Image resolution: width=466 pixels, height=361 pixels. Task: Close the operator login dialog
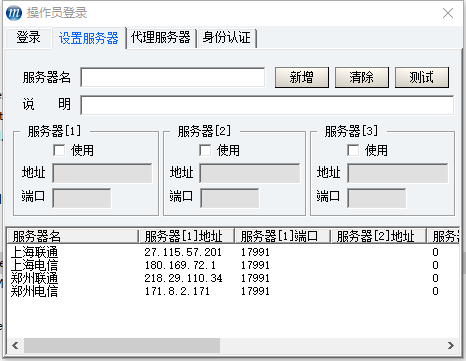(x=448, y=13)
